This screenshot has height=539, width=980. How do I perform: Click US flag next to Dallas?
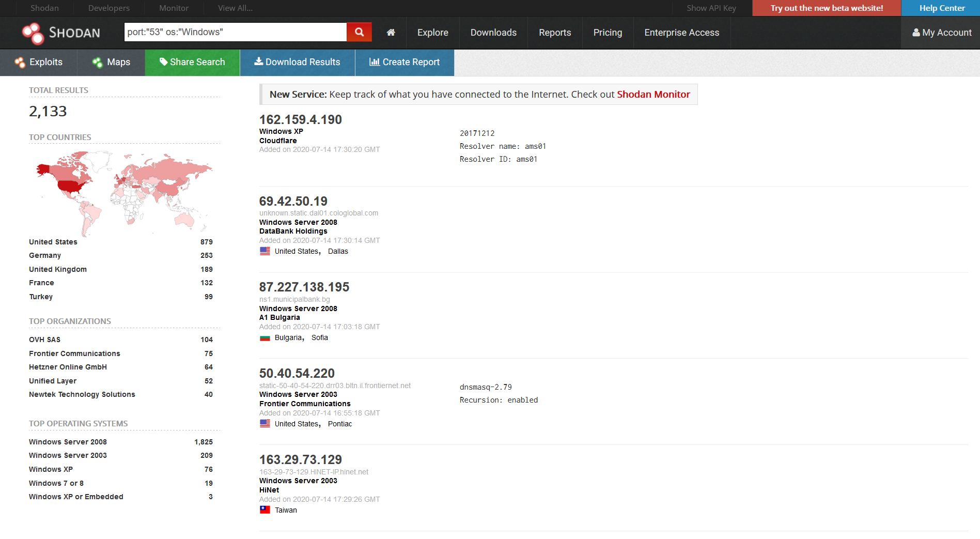pos(265,251)
